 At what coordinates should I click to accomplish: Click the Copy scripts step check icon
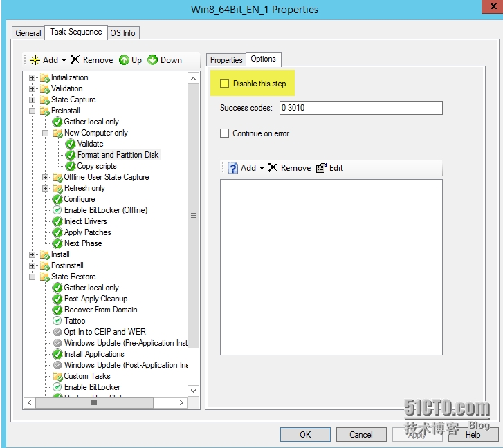click(x=71, y=166)
